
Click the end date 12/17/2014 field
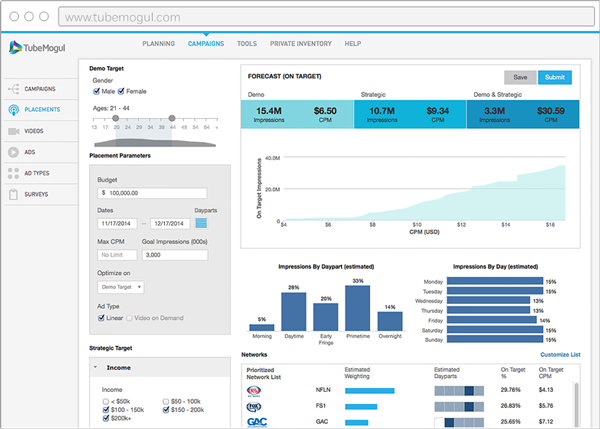coord(170,223)
